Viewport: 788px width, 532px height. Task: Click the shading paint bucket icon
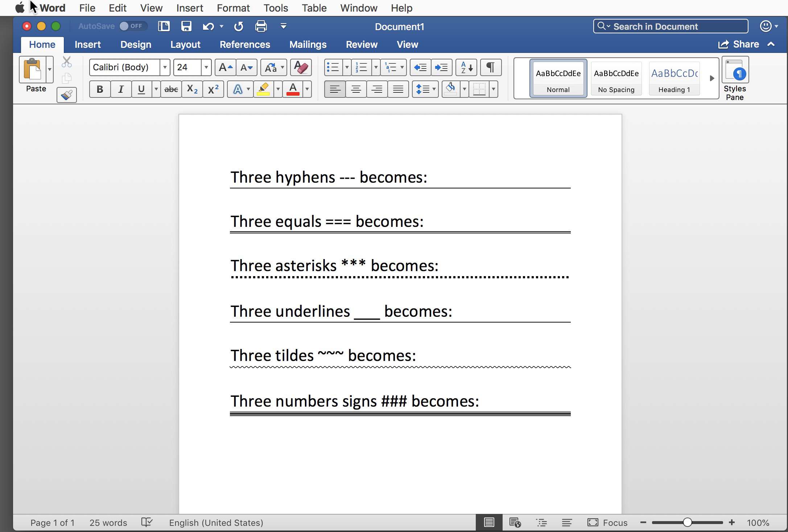451,89
